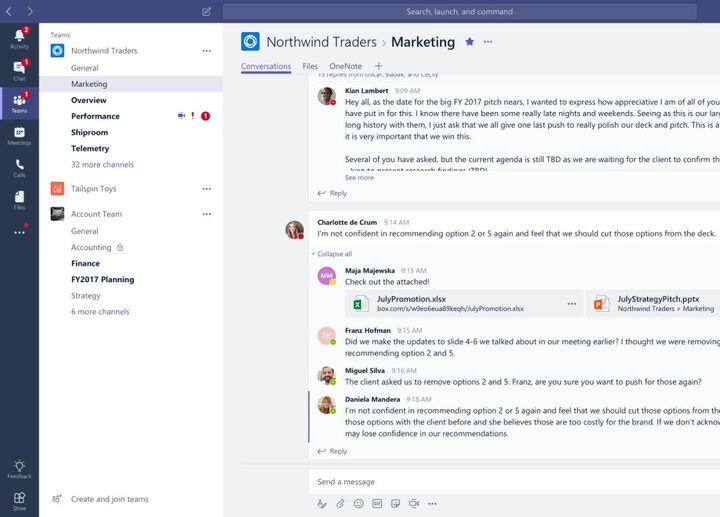Open Northwind Traders General channel
This screenshot has height=517, width=720.
click(84, 68)
